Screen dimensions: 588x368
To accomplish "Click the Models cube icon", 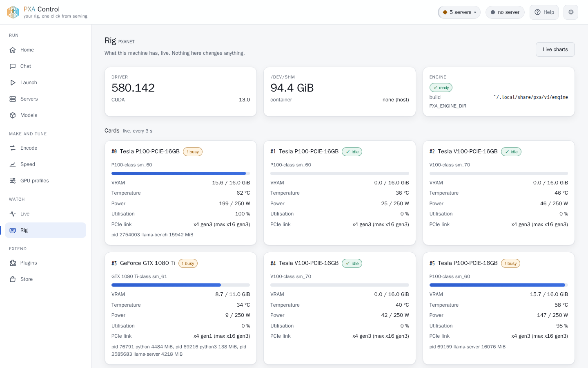I will (13, 115).
